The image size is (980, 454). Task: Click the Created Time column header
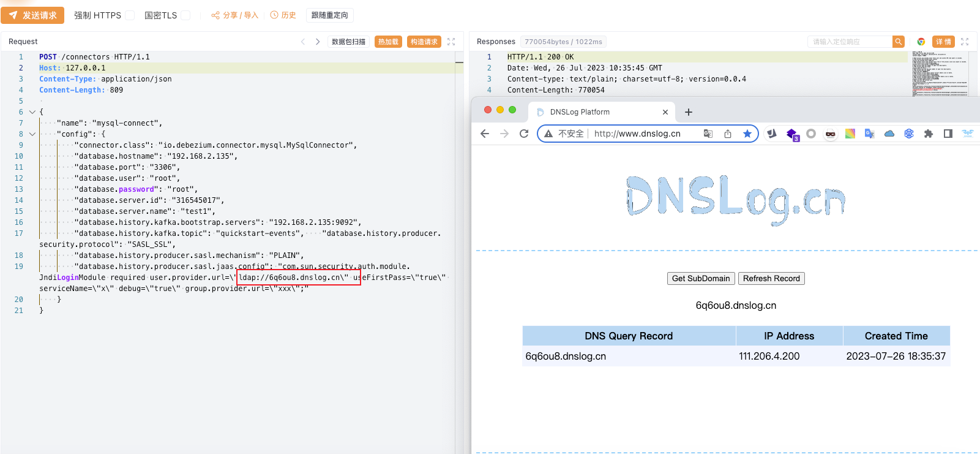tap(896, 336)
